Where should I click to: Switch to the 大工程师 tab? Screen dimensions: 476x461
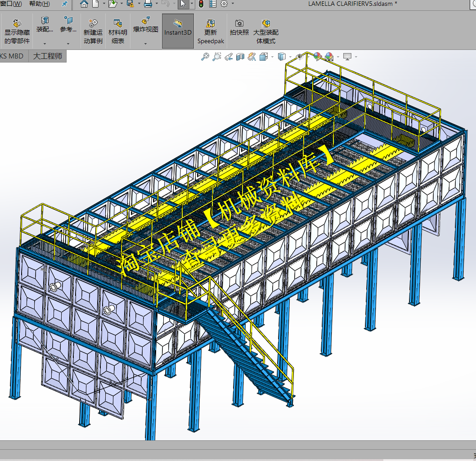point(48,56)
